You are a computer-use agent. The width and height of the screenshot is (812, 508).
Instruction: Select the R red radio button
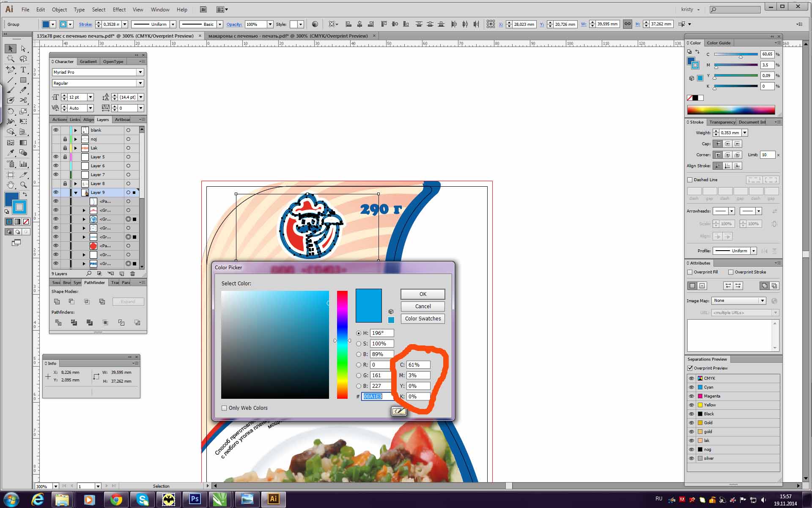tap(359, 365)
